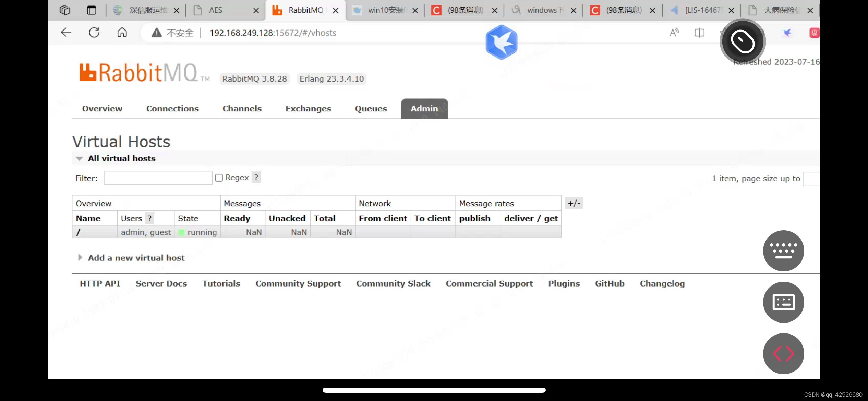Click the green running state indicator

click(181, 232)
